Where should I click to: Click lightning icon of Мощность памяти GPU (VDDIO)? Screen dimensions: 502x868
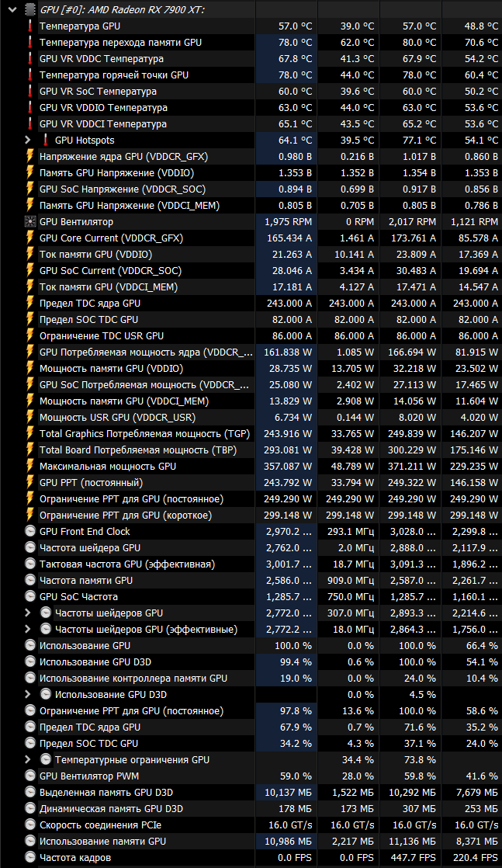(30, 368)
